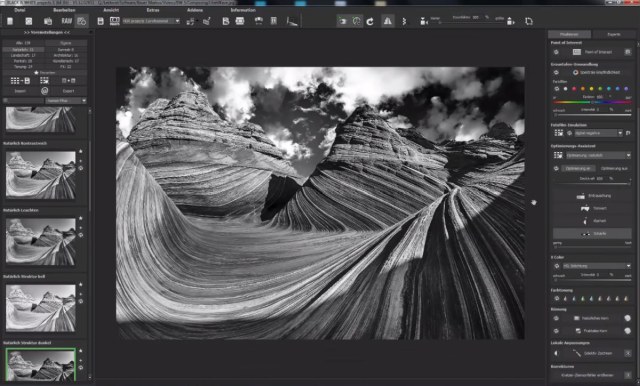The height and width of the screenshot is (386, 640).
Task: Mark Natürlich Leuchten preset as favorite star
Action: [x=81, y=218]
